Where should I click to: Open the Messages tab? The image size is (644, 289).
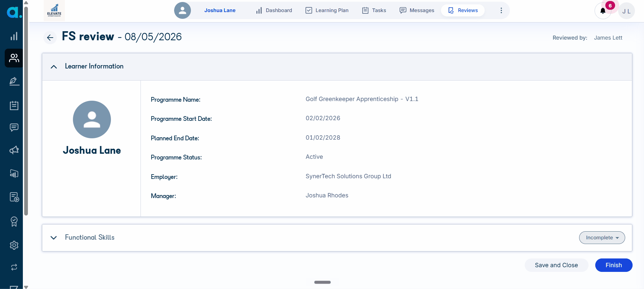(x=417, y=10)
